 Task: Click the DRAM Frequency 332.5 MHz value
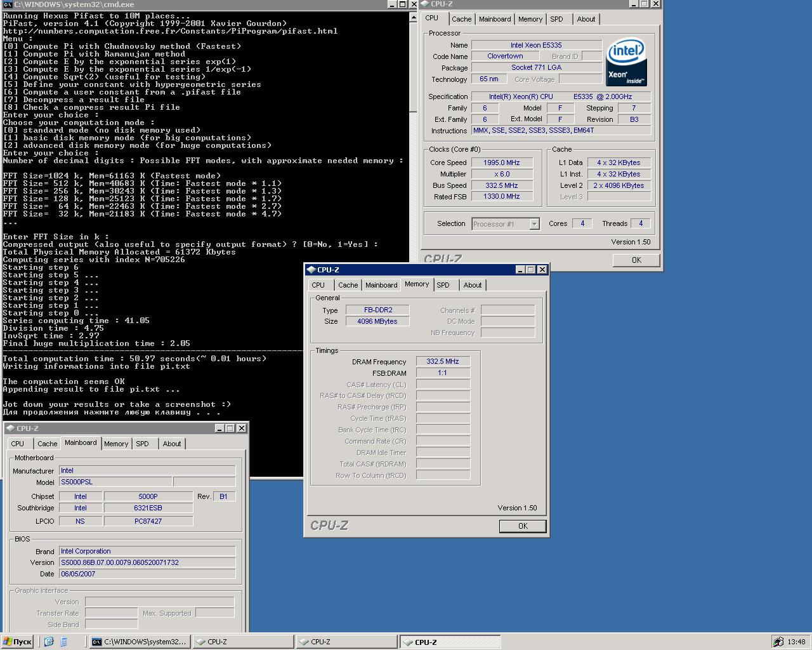click(443, 361)
